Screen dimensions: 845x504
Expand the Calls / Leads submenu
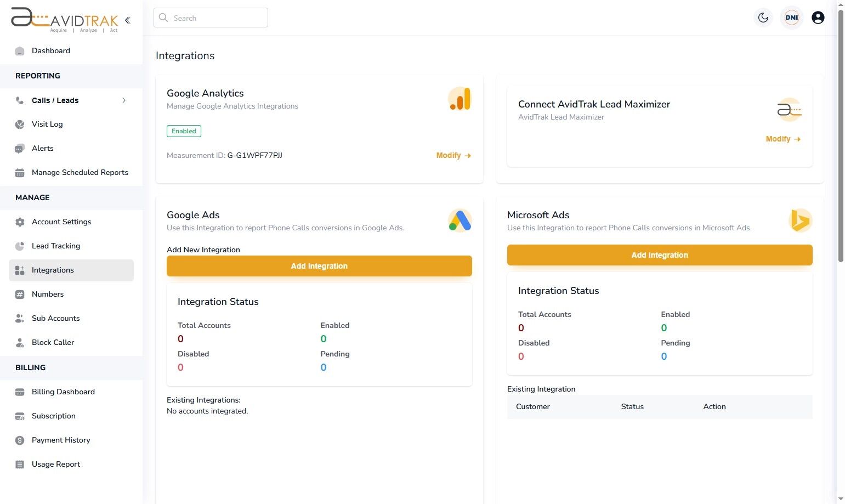(124, 100)
